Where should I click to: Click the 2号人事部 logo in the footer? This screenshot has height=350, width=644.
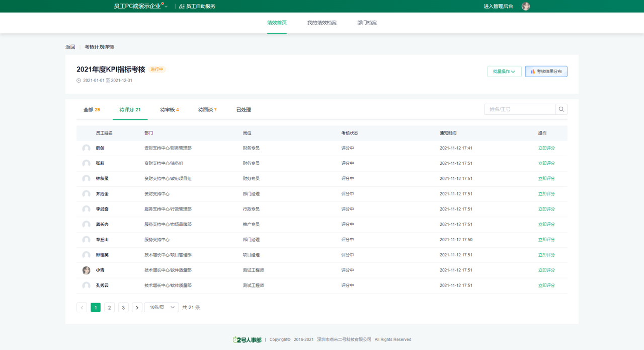[247, 340]
